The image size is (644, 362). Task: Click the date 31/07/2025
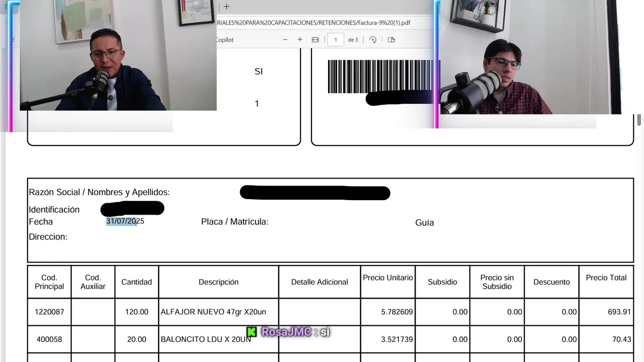coord(125,221)
